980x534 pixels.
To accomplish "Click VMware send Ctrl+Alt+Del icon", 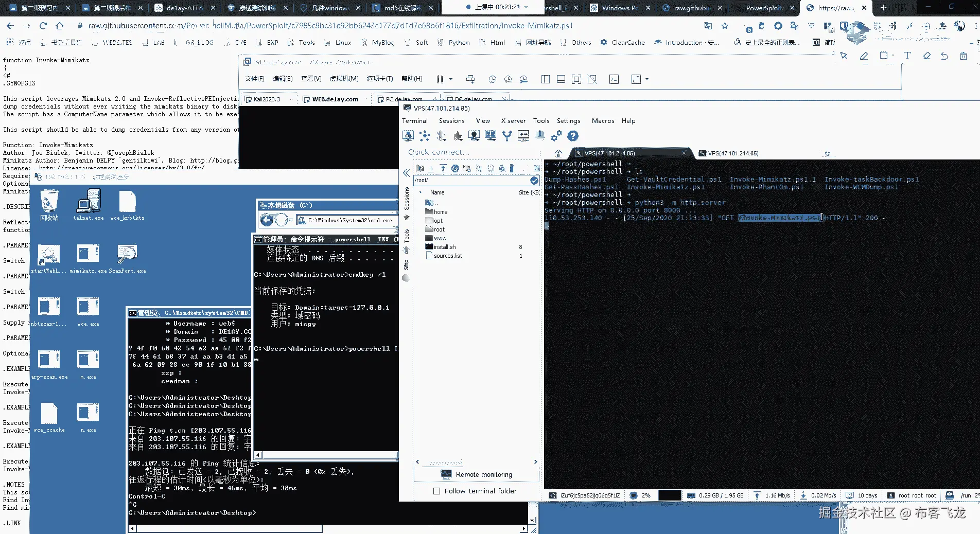I will click(x=470, y=79).
